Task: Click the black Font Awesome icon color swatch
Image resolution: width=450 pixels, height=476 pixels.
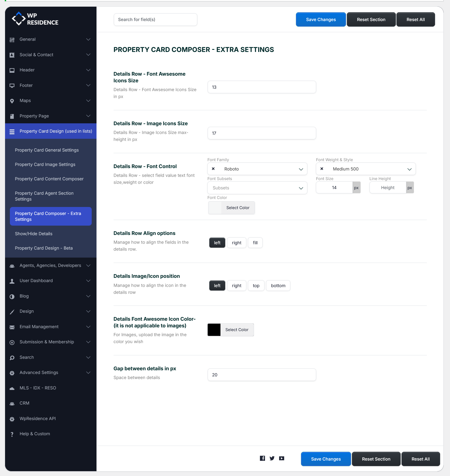Action: 214,330
